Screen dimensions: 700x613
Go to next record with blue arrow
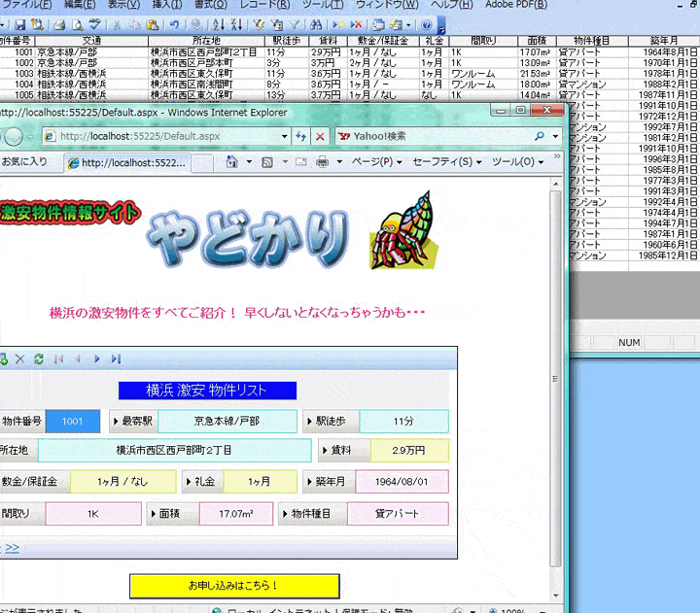click(x=97, y=358)
